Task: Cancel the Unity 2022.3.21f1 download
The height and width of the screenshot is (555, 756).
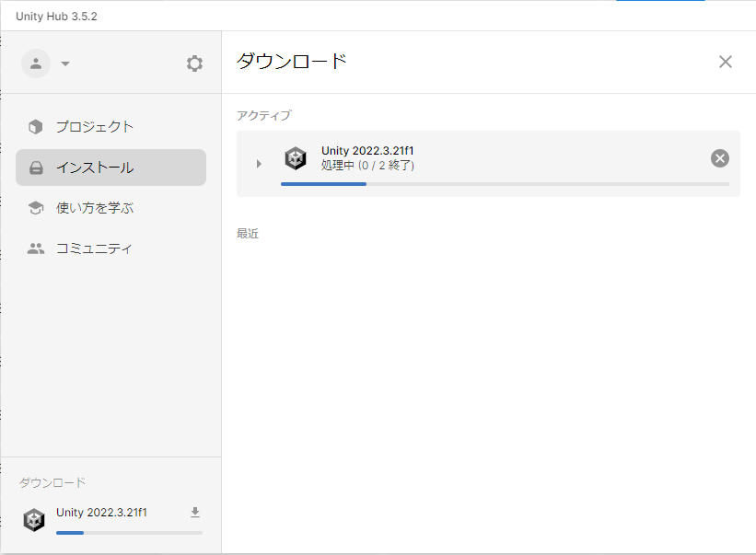Action: 720,158
